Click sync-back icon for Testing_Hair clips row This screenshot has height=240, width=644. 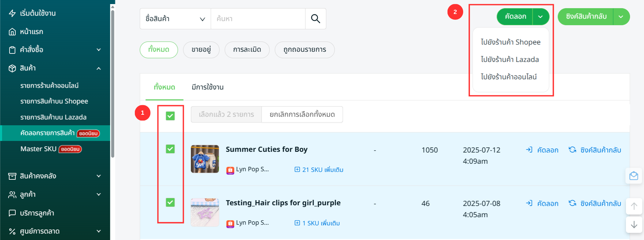(x=572, y=203)
